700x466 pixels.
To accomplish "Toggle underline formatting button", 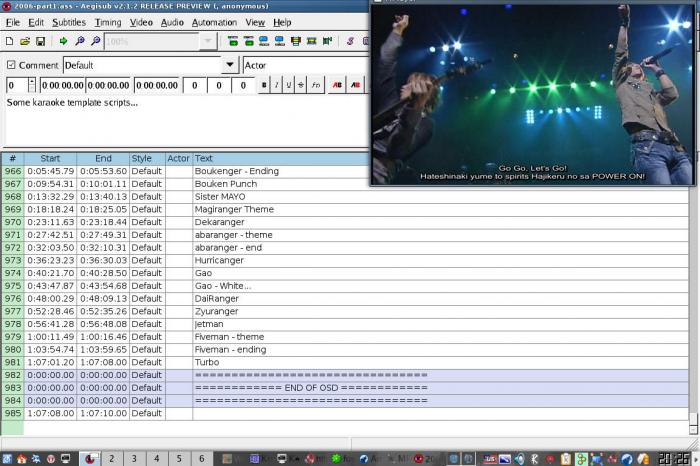I will coord(288,85).
